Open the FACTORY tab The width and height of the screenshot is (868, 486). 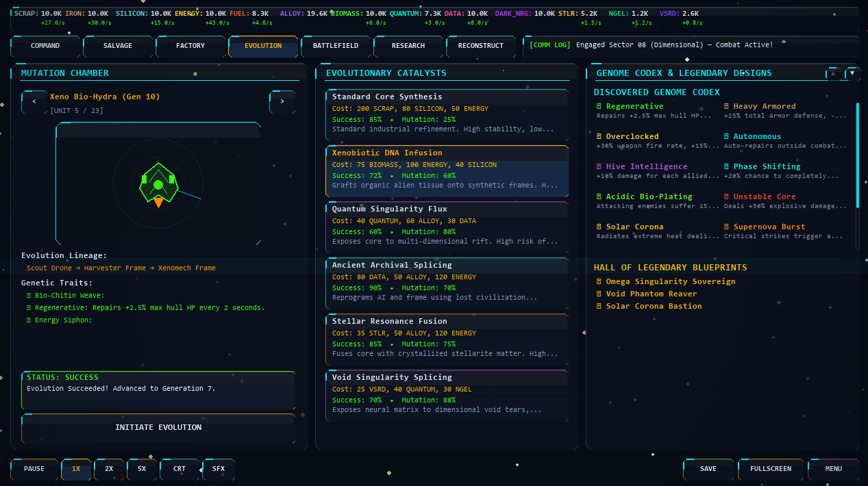point(190,47)
